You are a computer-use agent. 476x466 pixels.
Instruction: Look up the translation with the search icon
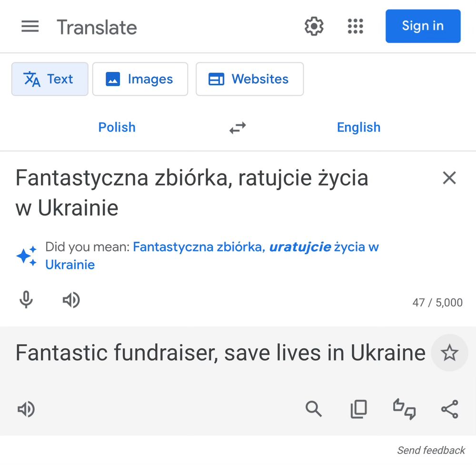click(314, 409)
